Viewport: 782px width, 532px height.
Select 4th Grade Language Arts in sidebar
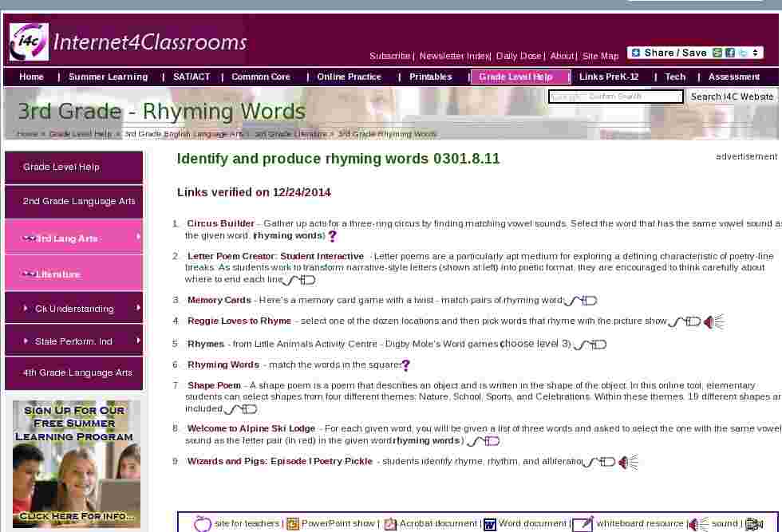tap(73, 372)
